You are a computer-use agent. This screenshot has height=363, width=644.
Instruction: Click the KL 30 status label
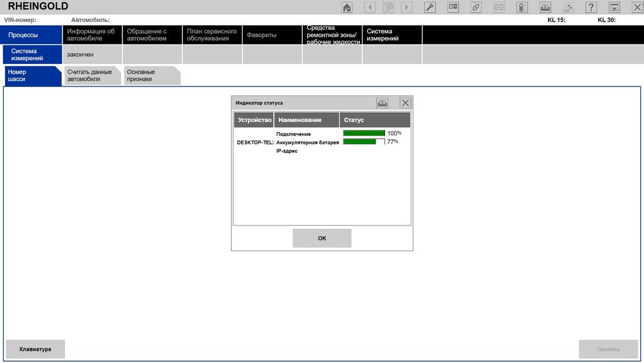607,20
